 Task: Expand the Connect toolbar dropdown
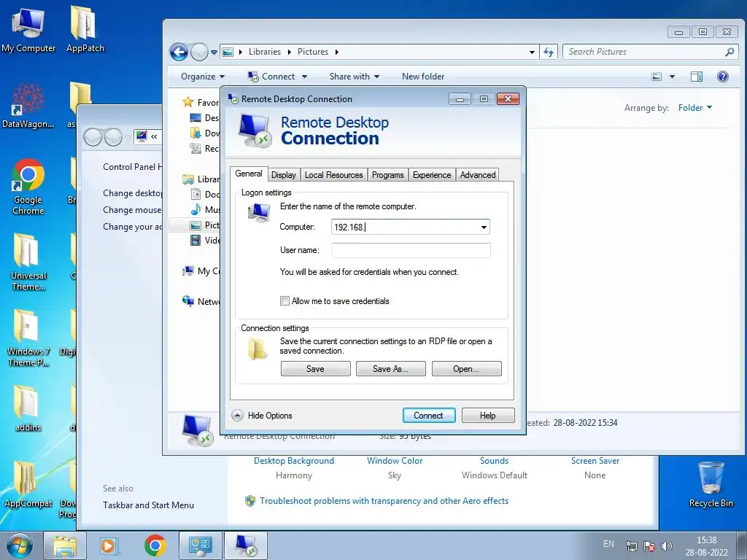tap(304, 77)
